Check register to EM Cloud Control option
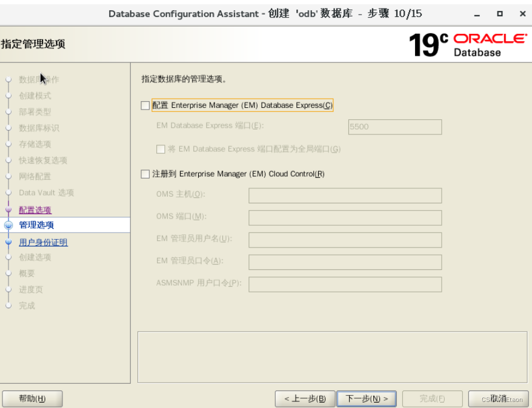Viewport: 532px width, 408px height. coord(145,174)
